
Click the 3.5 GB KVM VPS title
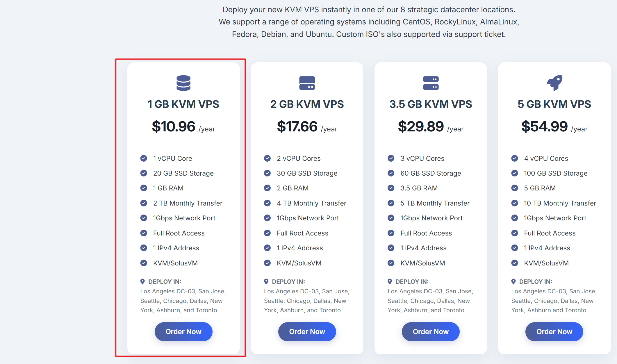tap(431, 104)
